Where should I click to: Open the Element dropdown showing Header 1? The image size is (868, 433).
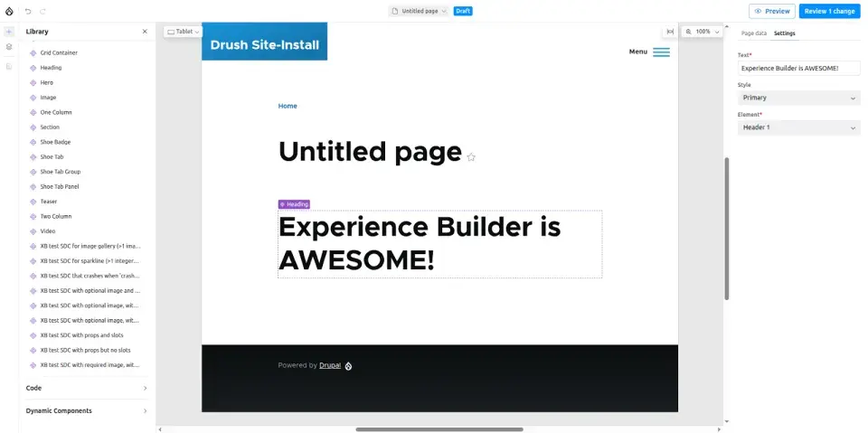pos(798,127)
